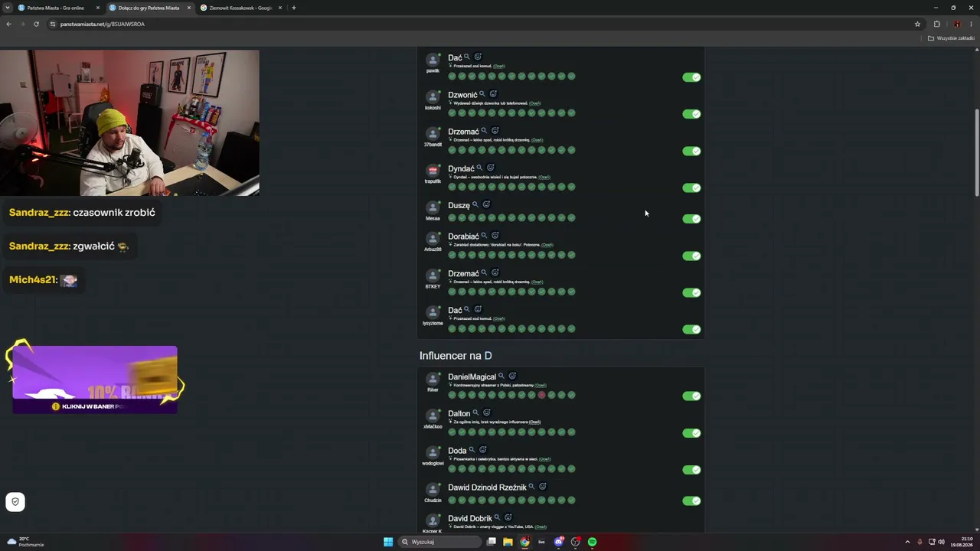Click the KLIKNIJ W BANER promo banner
This screenshot has height=551, width=980.
pos(95,380)
